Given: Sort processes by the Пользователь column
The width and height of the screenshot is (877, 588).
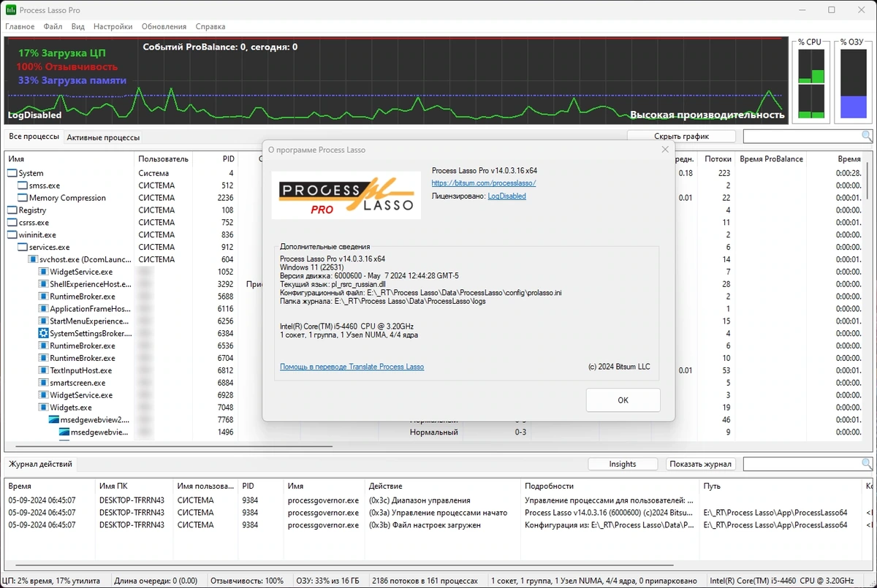Looking at the screenshot, I should tap(164, 159).
